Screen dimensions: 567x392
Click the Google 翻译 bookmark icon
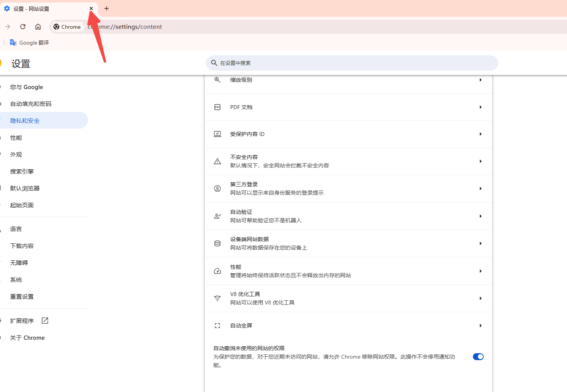coord(13,43)
